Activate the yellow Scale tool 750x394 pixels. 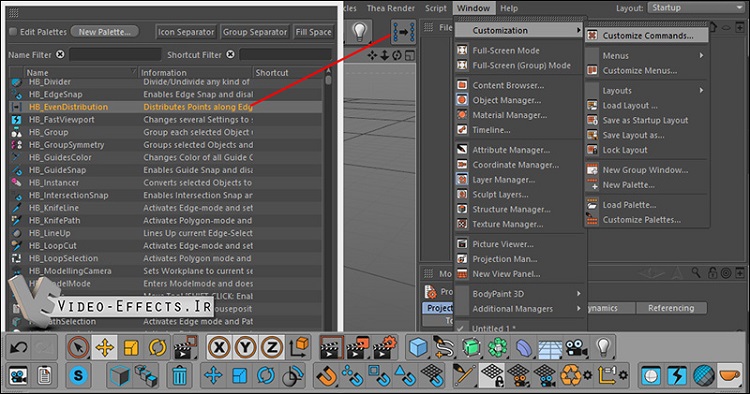click(x=131, y=348)
